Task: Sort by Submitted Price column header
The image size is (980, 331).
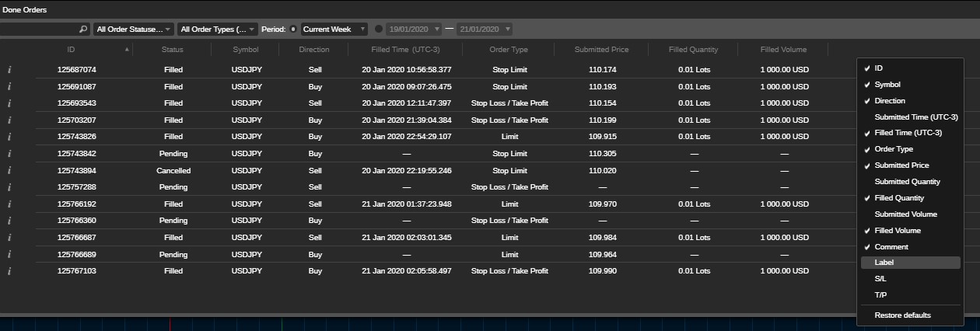Action: coord(601,50)
